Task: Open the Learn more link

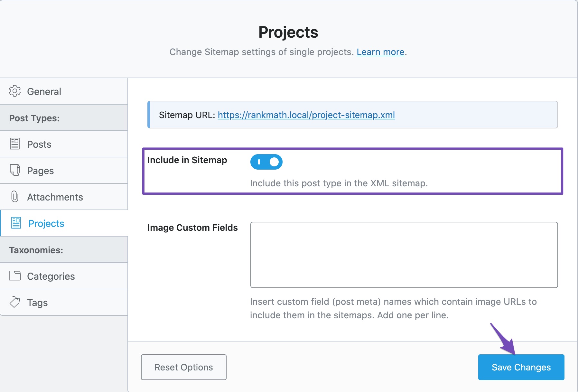Action: pyautogui.click(x=380, y=52)
